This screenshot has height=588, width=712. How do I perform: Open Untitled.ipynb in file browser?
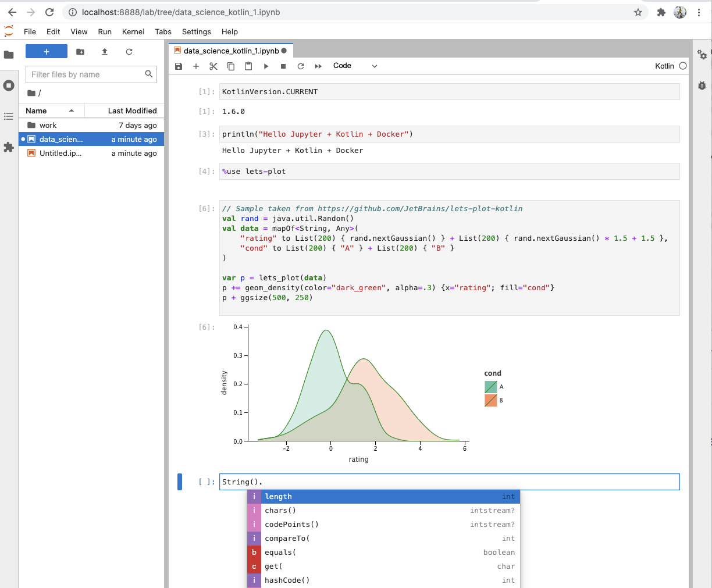(60, 154)
